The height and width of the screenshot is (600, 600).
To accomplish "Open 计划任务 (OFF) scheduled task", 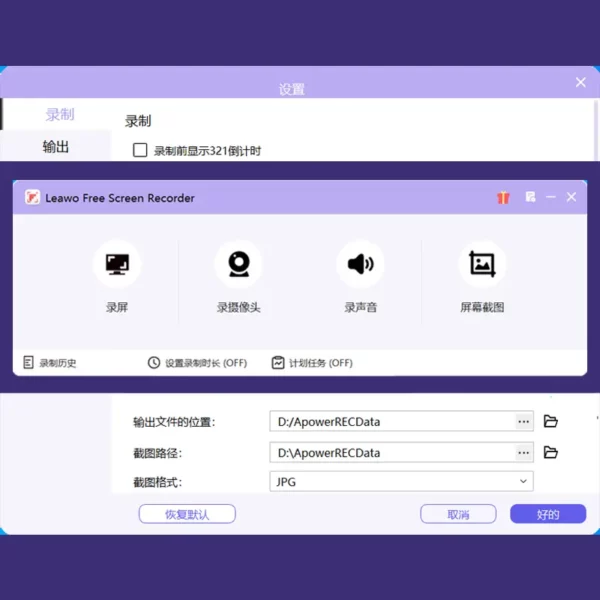I will tap(312, 362).
